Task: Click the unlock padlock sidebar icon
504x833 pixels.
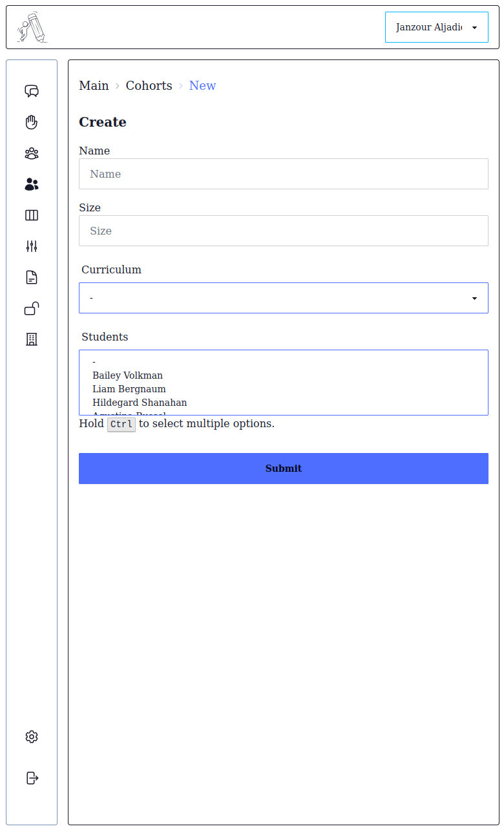Action: (32, 308)
